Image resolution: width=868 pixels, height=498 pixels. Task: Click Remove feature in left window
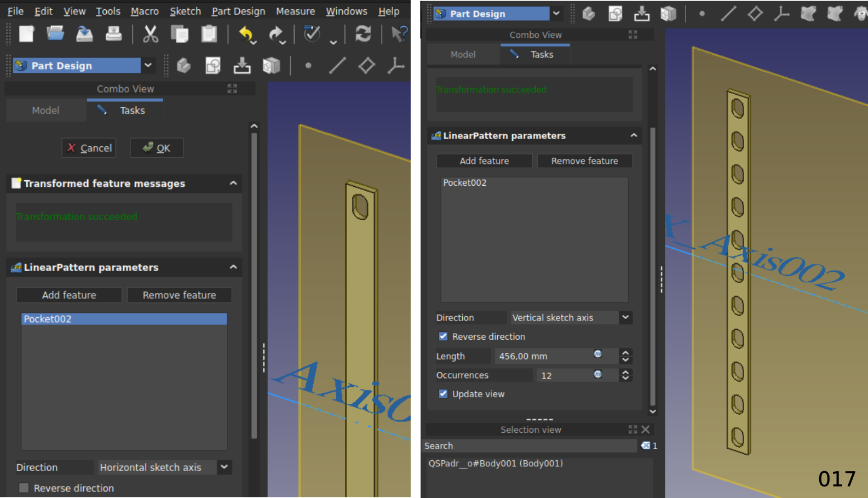(179, 295)
